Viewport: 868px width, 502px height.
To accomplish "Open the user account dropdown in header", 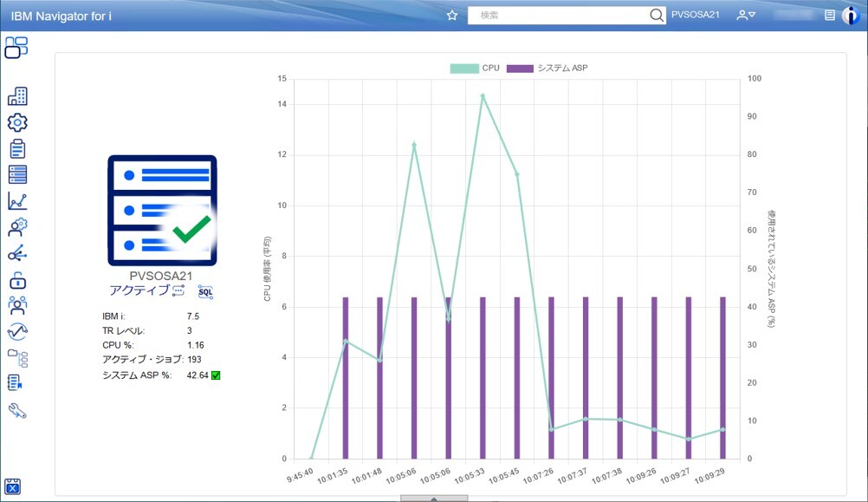I will tap(746, 16).
